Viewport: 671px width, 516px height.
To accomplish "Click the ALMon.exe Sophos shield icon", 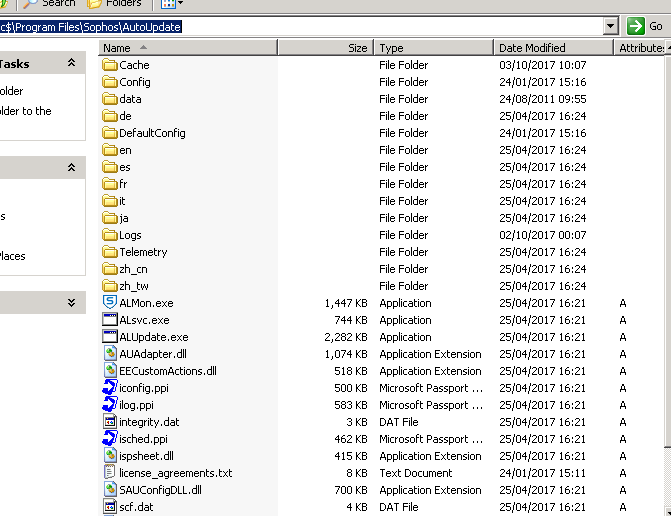I will tap(110, 302).
